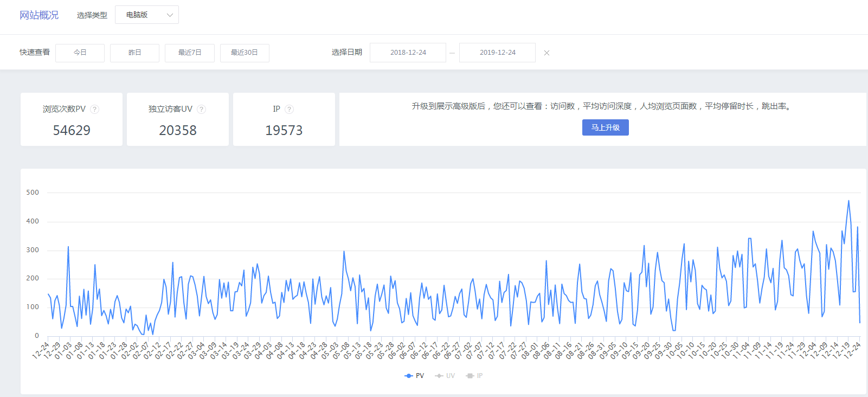Select the PV total value 54629

(72, 130)
